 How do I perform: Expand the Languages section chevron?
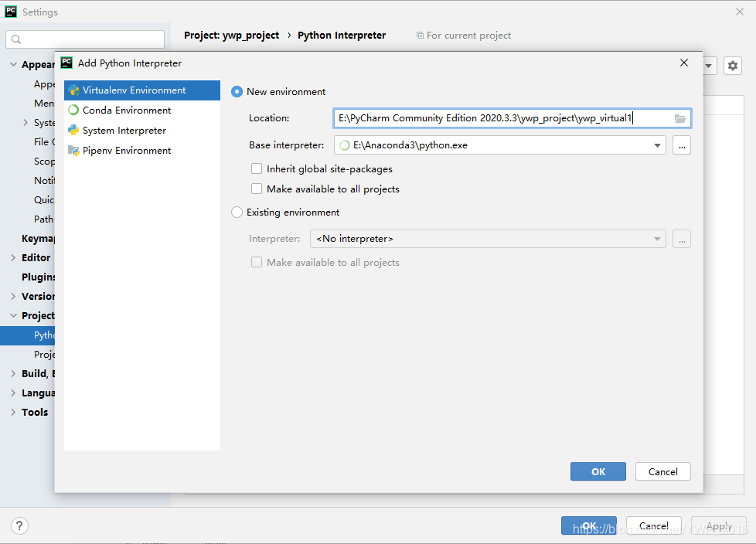pyautogui.click(x=13, y=393)
